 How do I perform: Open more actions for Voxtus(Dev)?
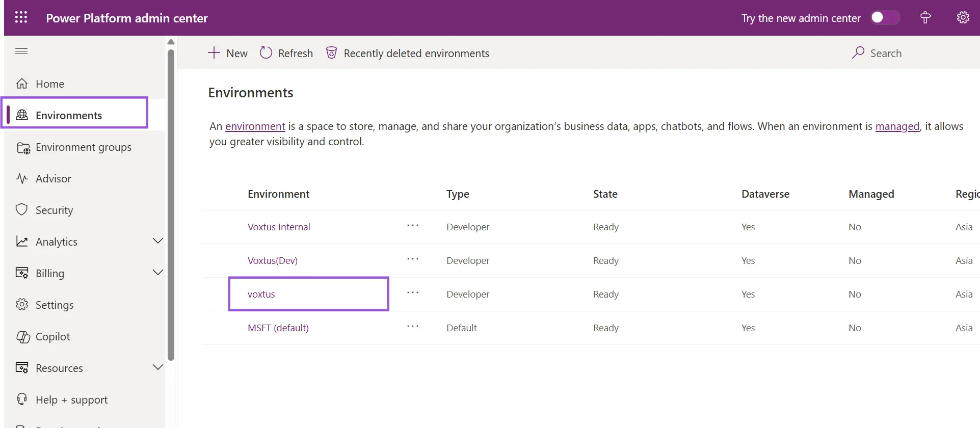point(413,259)
